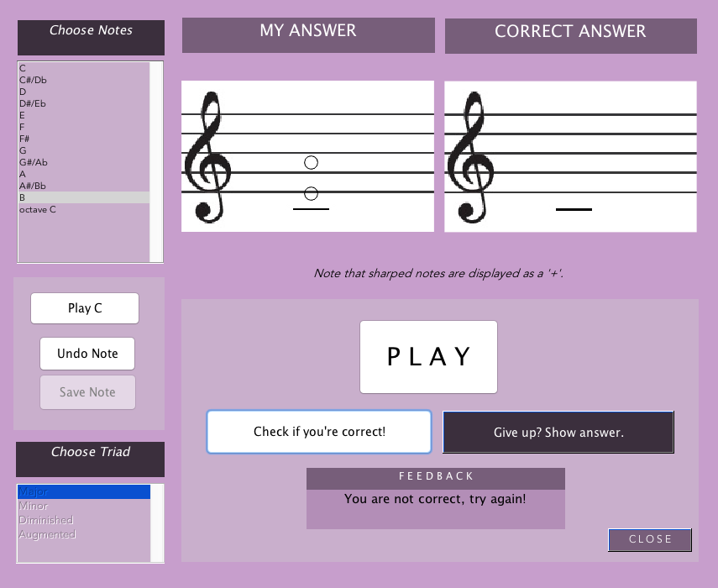Close the window with CLOSE button

click(x=650, y=539)
